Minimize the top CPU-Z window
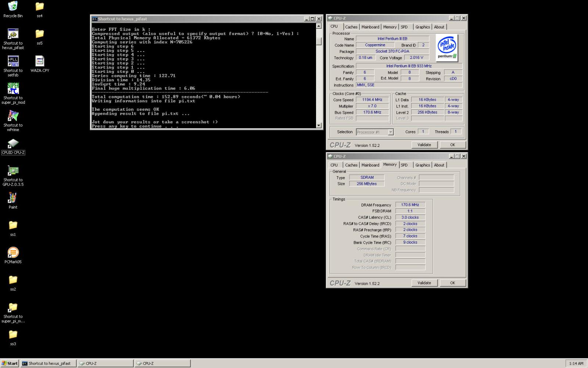Image resolution: width=588 pixels, height=368 pixels. (x=451, y=18)
